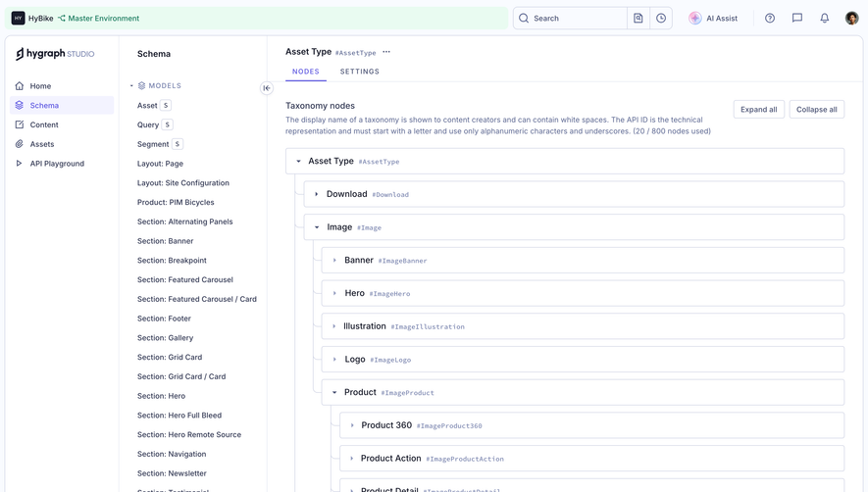Expand the Logo node
This screenshot has width=868, height=492.
(x=334, y=359)
